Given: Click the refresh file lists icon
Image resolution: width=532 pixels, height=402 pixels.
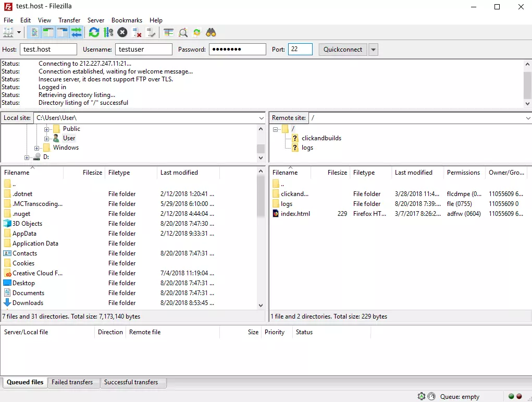Looking at the screenshot, I should (x=94, y=32).
